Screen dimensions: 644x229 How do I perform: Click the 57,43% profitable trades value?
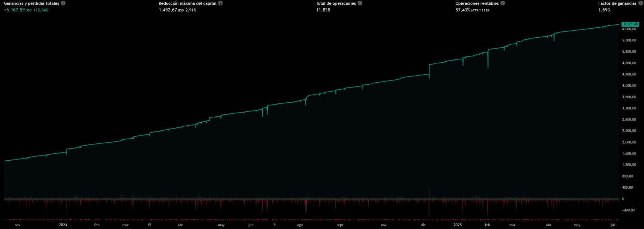(x=463, y=10)
